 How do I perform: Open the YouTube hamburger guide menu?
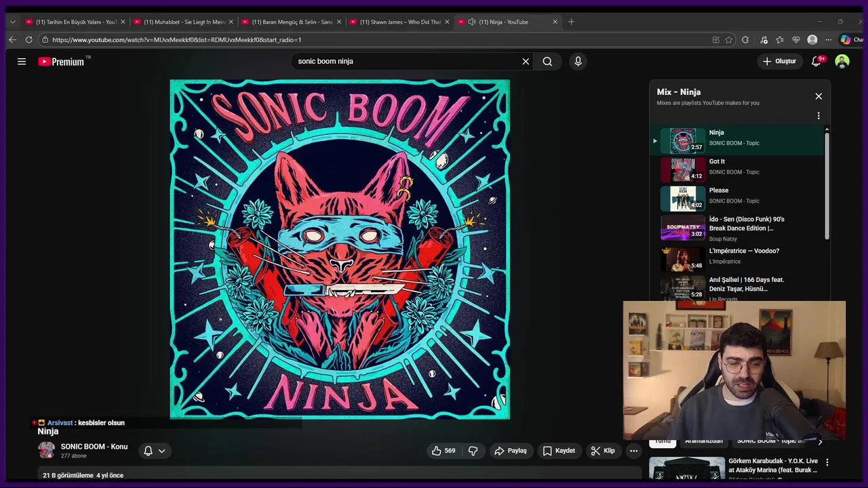(22, 62)
